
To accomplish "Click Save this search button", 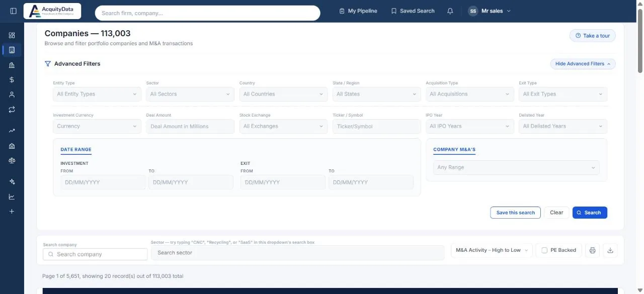I will (515, 213).
